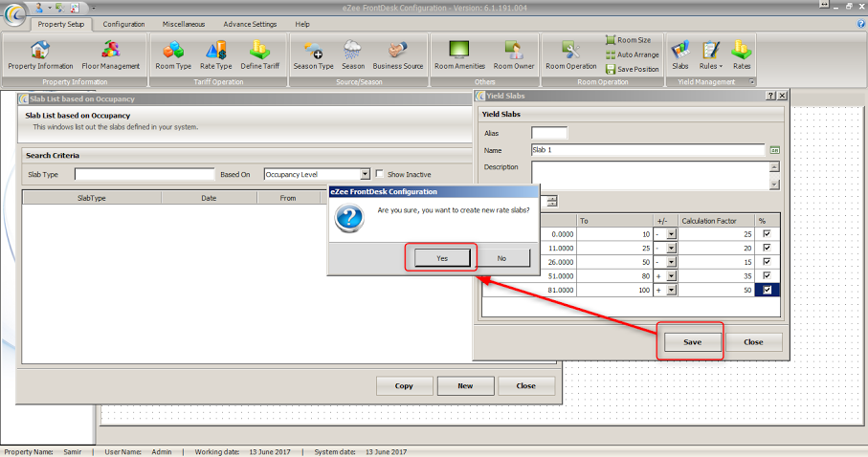The height and width of the screenshot is (457, 868).
Task: Select Room Size option
Action: tap(629, 40)
